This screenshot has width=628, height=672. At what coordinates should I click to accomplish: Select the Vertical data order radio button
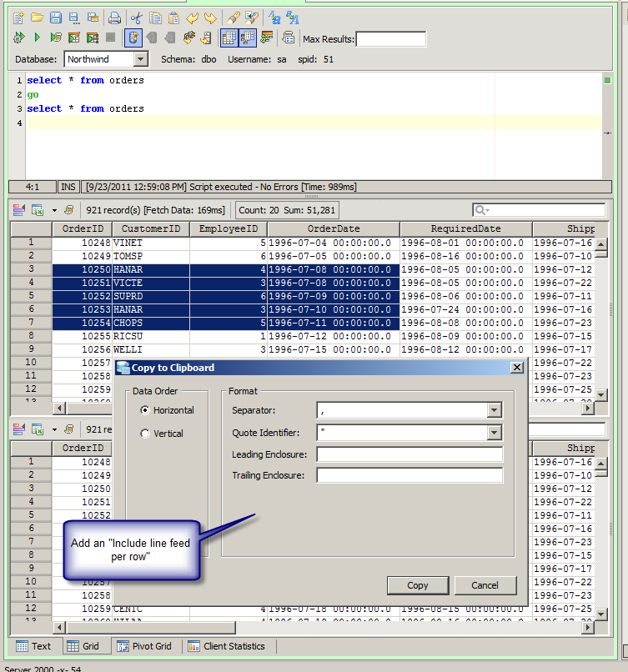(x=145, y=434)
